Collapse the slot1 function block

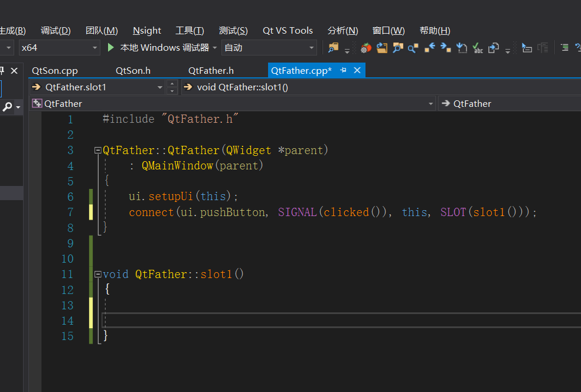98,274
